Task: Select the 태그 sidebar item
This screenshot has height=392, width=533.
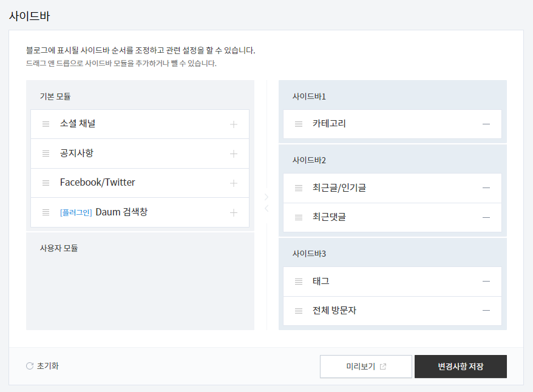Action: (392, 282)
